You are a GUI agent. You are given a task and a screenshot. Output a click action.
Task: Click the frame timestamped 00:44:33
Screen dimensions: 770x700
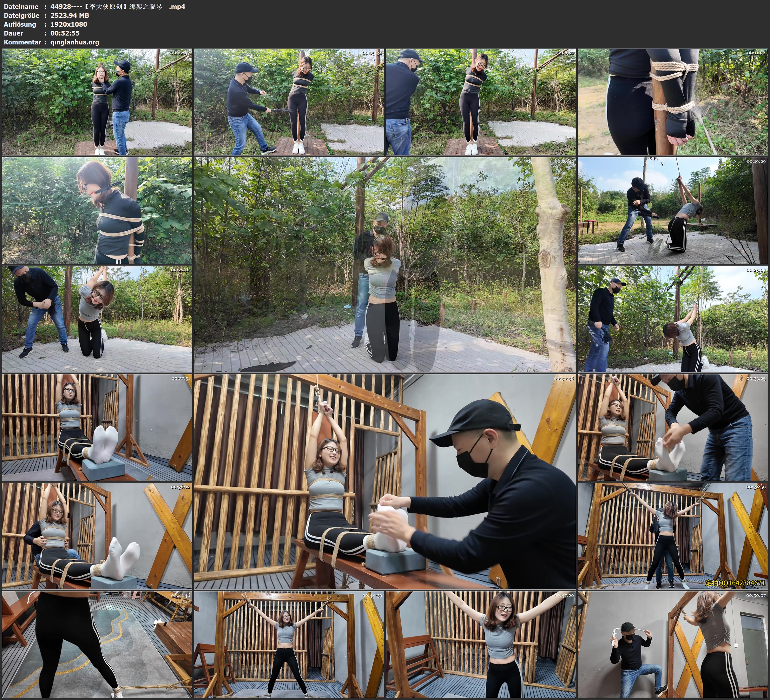pos(289,644)
